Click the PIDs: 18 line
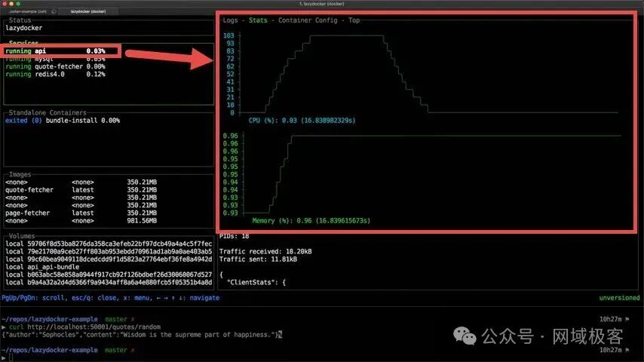The image size is (644, 362). point(234,236)
